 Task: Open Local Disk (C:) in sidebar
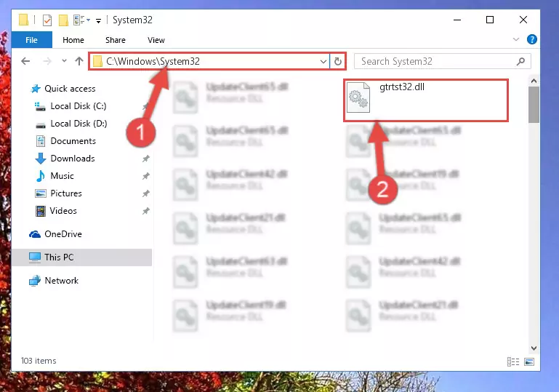coord(71,106)
